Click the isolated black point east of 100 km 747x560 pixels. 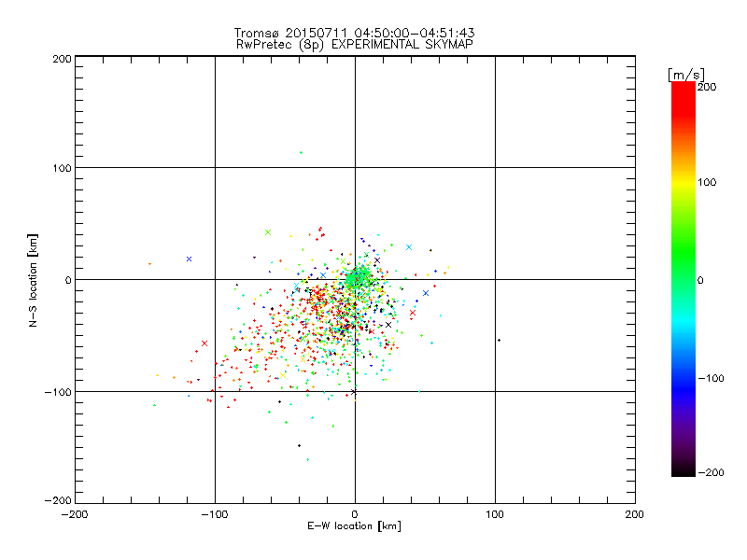(x=499, y=340)
